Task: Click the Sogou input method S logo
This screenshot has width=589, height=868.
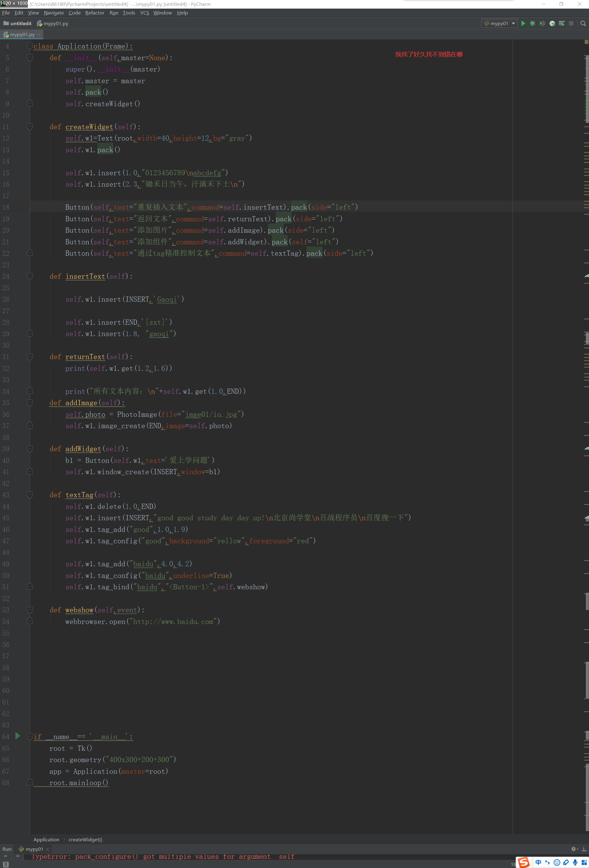Action: pos(524,862)
